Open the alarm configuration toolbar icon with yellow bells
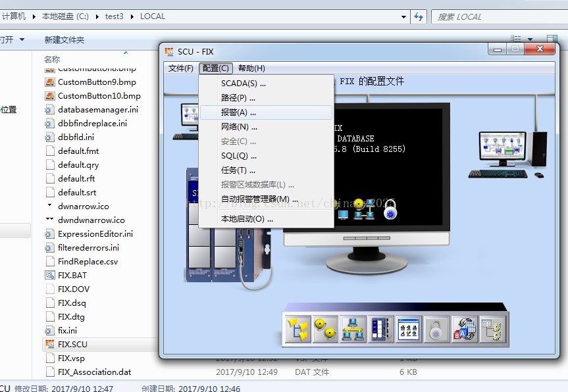The image size is (568, 392). pos(325,329)
